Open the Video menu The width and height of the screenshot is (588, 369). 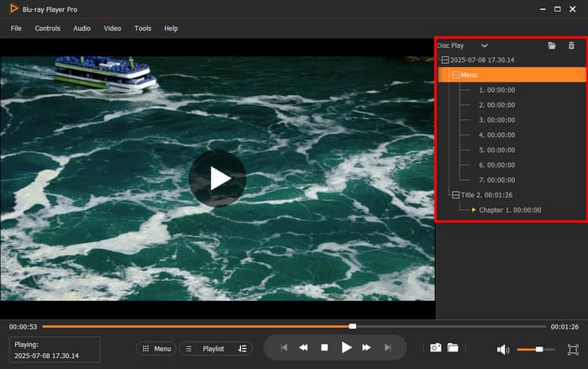(113, 29)
